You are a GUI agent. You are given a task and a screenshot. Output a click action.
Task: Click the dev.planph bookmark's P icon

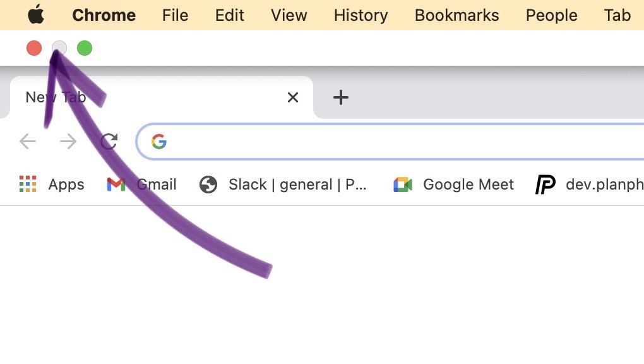tap(544, 184)
